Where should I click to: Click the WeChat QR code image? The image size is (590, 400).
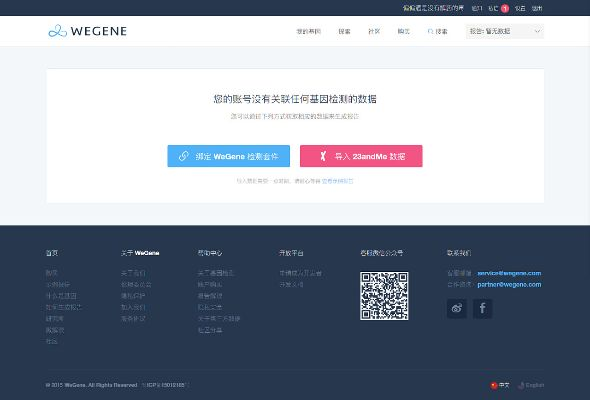(x=384, y=296)
